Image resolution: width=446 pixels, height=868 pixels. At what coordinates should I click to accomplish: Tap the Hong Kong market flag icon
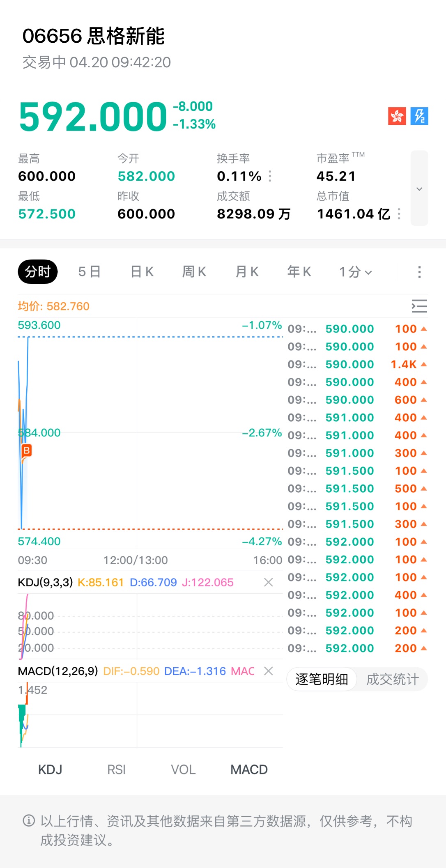pyautogui.click(x=397, y=116)
